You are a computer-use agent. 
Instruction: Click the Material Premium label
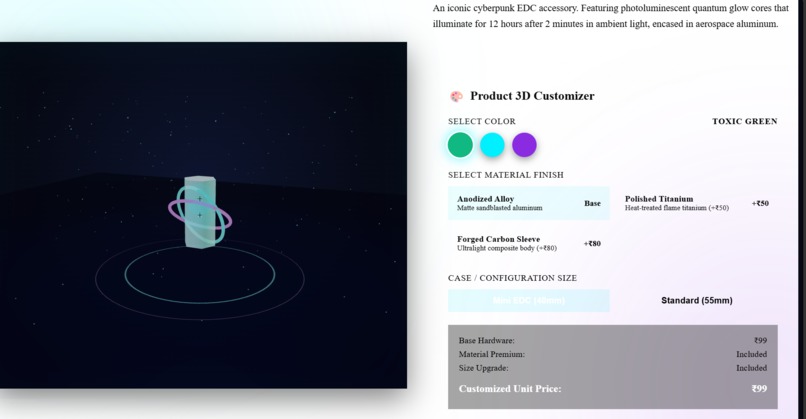(491, 354)
